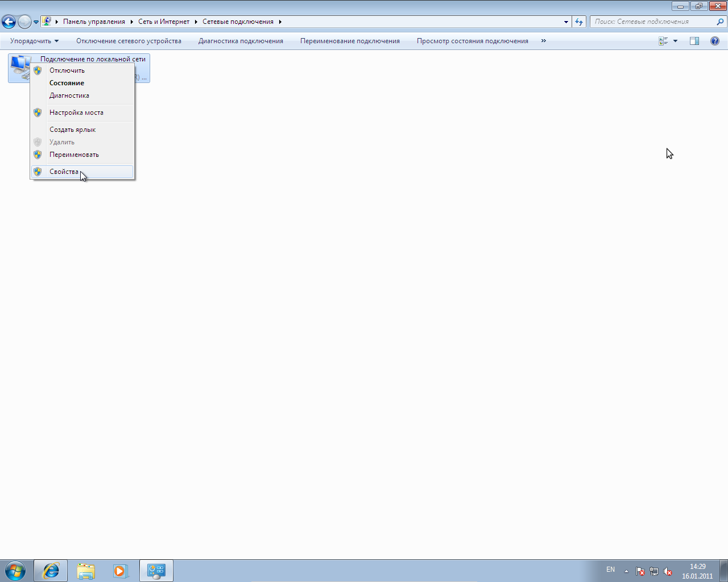Screen dimensions: 728x582
Task: Click the network tray icon
Action: click(654, 571)
